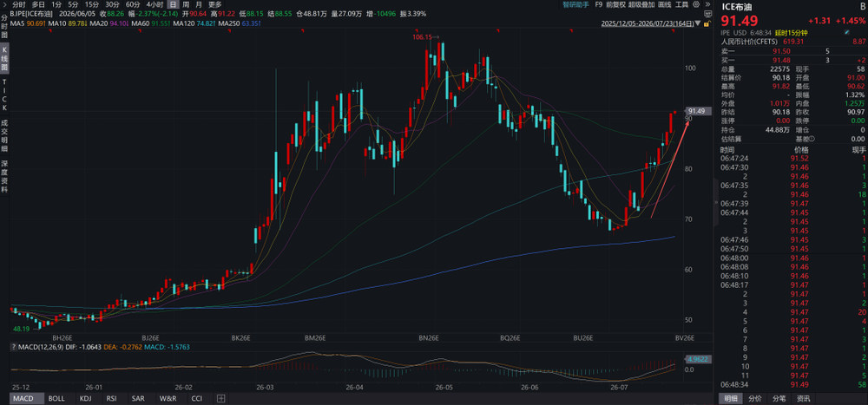Open MACD indicator help question mark
The image size is (868, 405).
pyautogui.click(x=14, y=347)
